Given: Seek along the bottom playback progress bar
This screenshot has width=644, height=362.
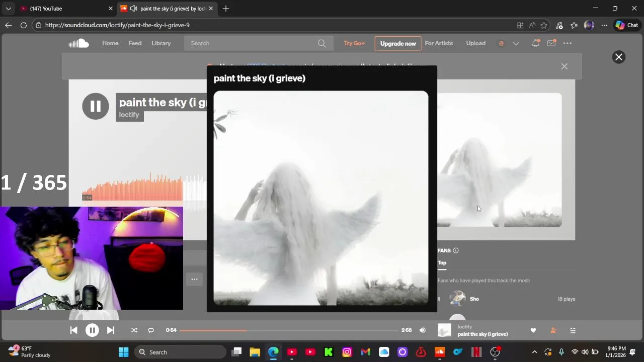Looking at the screenshot, I should (x=289, y=330).
